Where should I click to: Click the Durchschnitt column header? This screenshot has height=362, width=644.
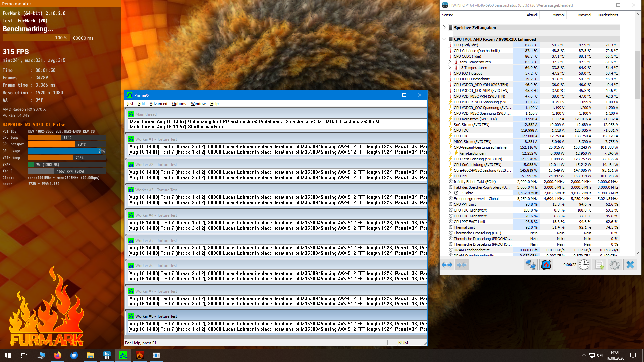[607, 15]
